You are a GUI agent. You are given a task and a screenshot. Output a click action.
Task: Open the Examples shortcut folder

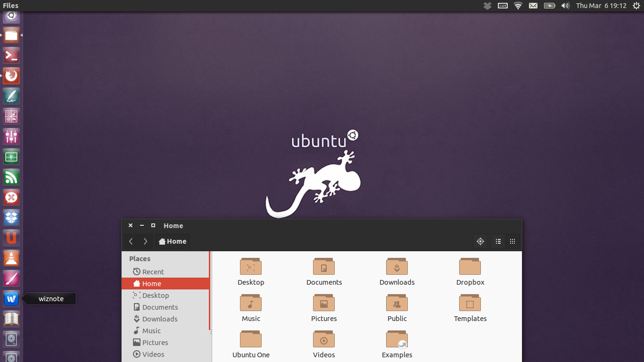tap(397, 339)
